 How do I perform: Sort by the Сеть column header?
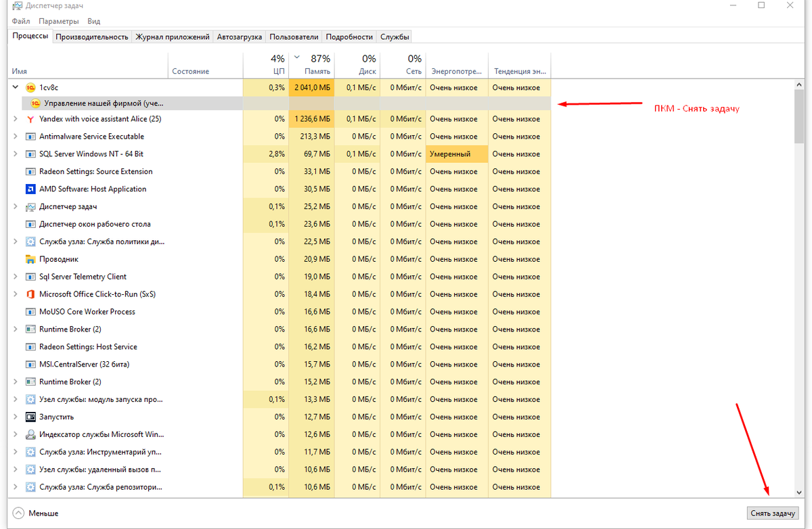[x=403, y=65]
